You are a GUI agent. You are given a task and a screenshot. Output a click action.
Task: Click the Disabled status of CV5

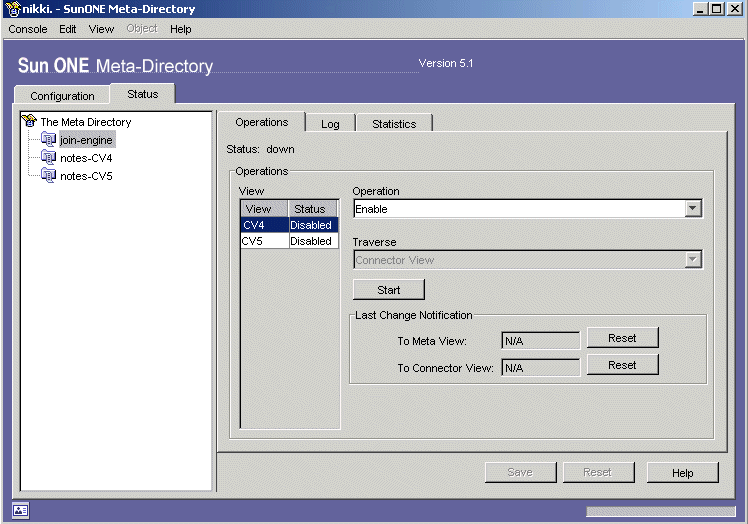click(x=313, y=241)
